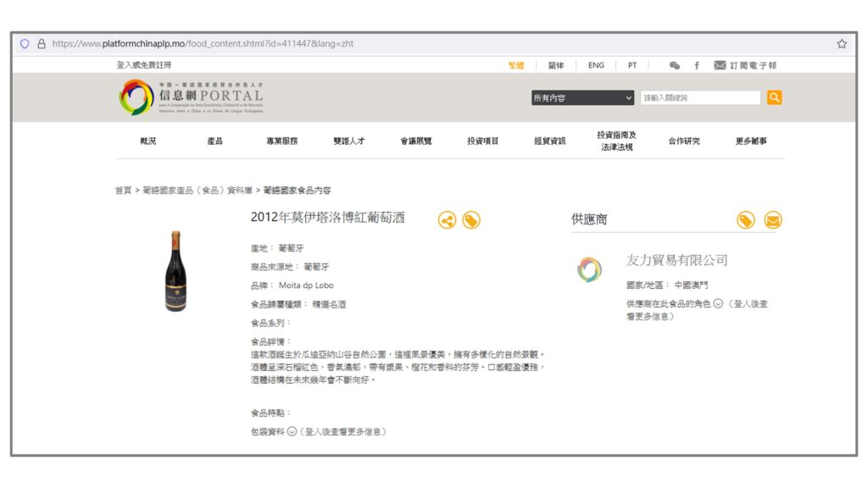Click the 登入或免費註冊 login link

pyautogui.click(x=144, y=65)
